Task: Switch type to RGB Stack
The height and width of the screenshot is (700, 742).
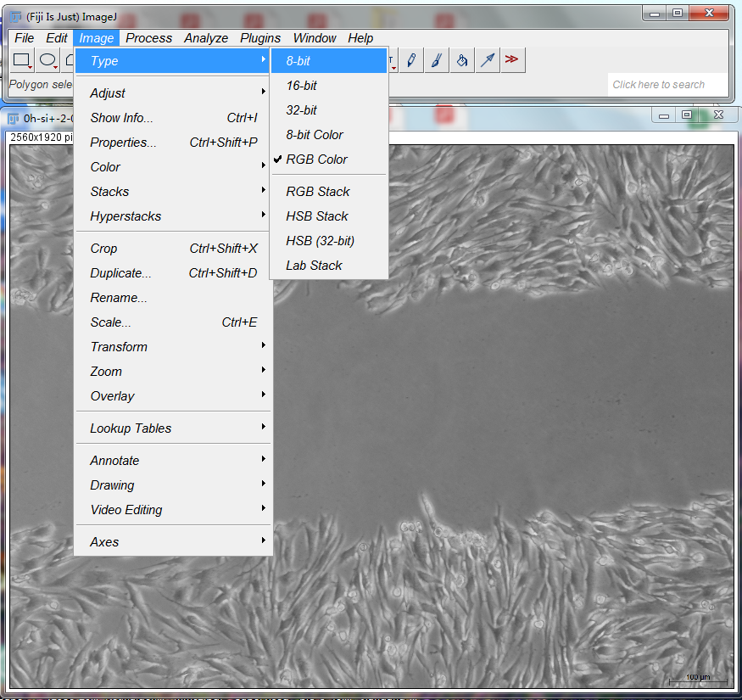Action: [x=329, y=192]
